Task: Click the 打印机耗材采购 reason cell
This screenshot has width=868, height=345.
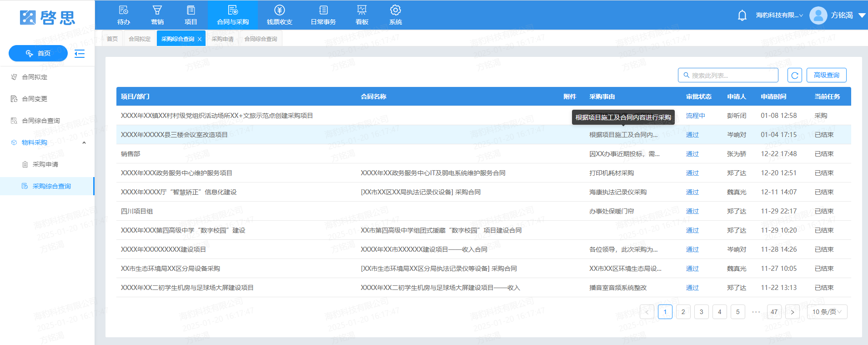Action: (x=612, y=173)
